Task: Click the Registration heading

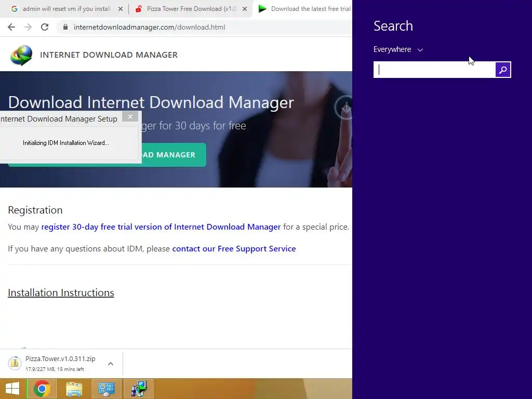Action: (35, 210)
